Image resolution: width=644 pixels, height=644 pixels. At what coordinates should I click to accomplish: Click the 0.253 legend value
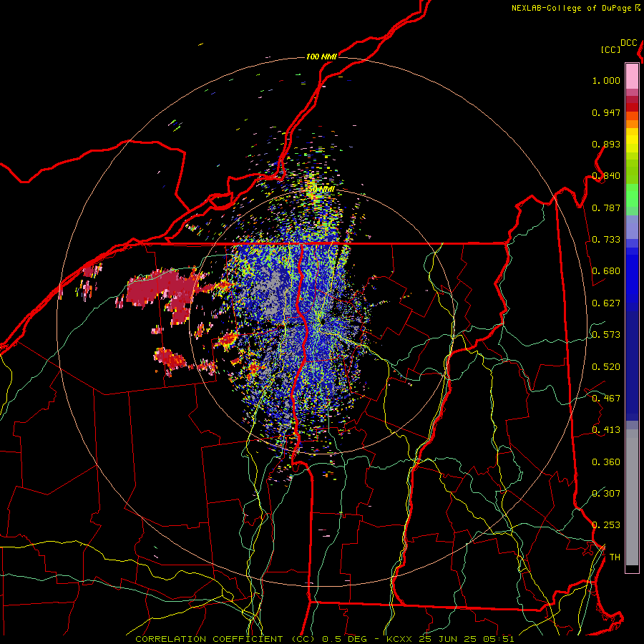coord(606,525)
